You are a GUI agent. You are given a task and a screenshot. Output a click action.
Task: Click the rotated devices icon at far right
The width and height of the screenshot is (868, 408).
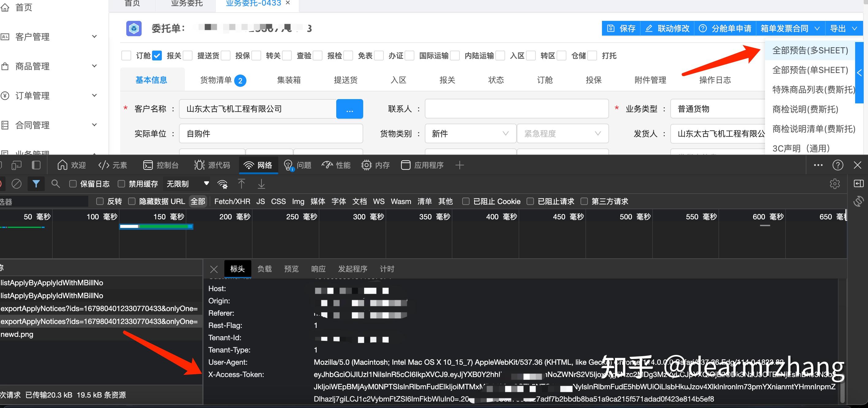pos(858,201)
